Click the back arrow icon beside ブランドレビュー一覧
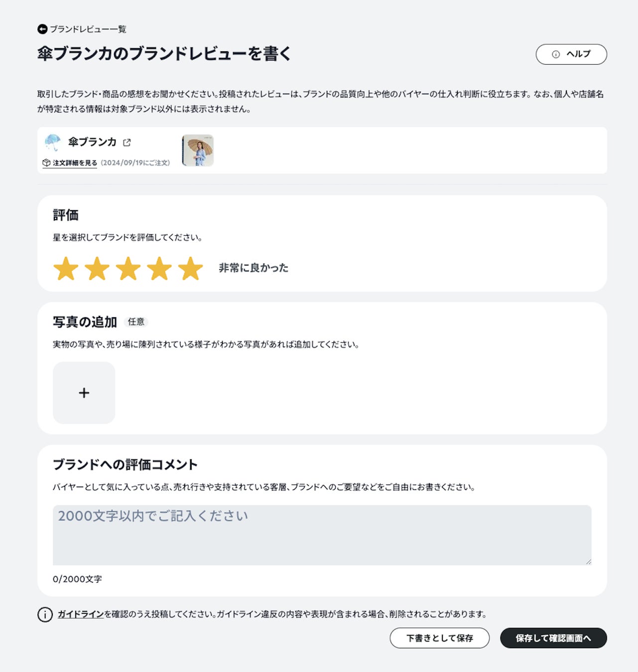 [x=42, y=29]
